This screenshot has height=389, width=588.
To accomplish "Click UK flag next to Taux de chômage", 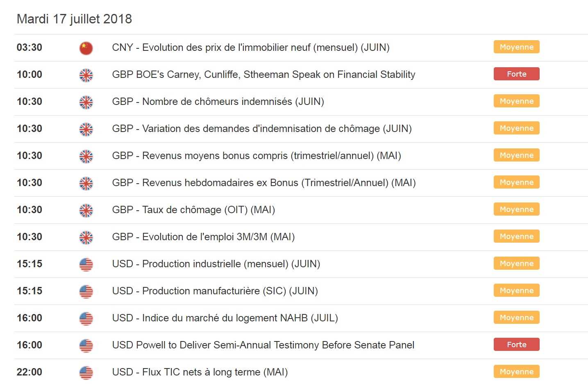I will pos(86,210).
